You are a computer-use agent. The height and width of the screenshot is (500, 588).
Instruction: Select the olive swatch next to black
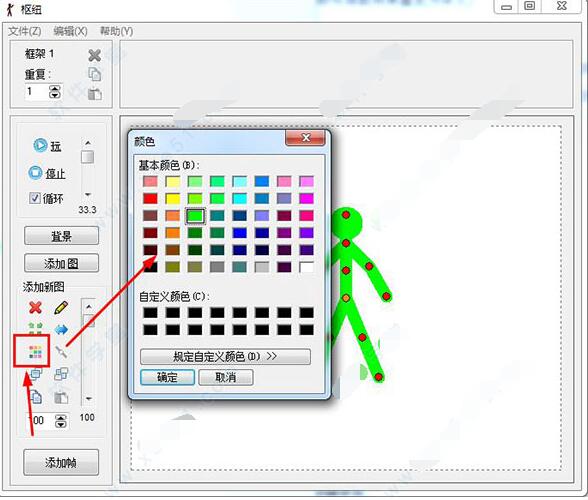click(x=172, y=267)
